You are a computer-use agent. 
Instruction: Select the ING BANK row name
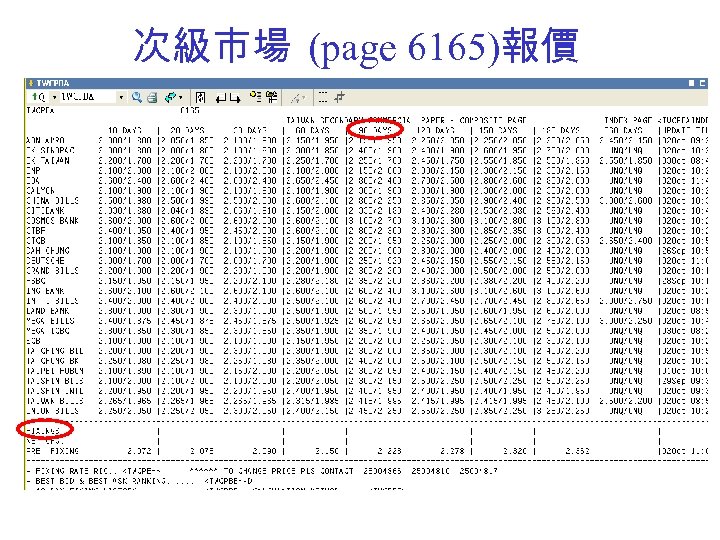pyautogui.click(x=45, y=291)
